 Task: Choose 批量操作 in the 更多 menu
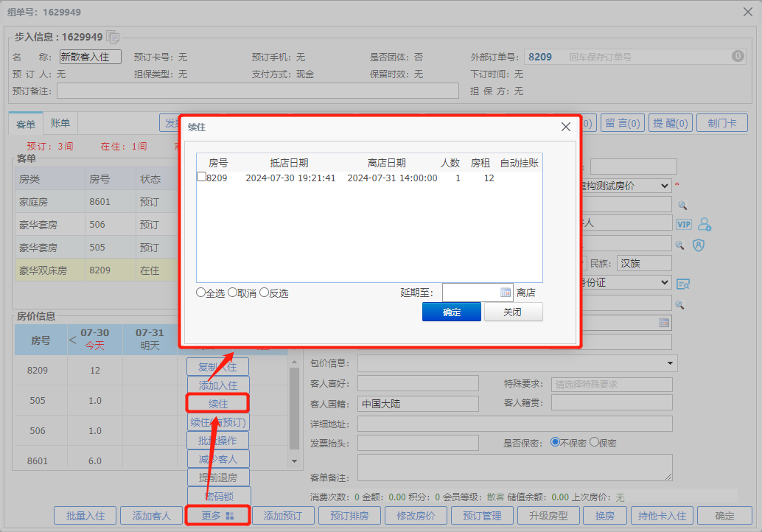217,441
